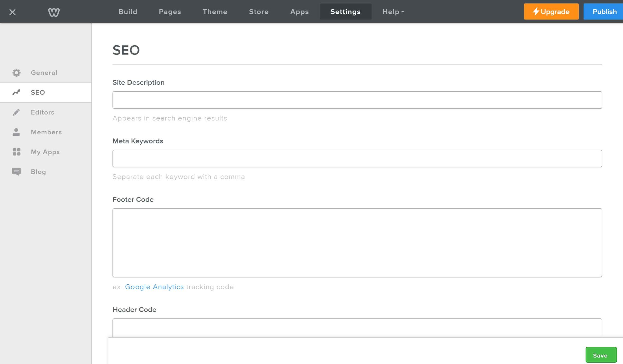
Task: Switch to the Pages tab
Action: (170, 12)
